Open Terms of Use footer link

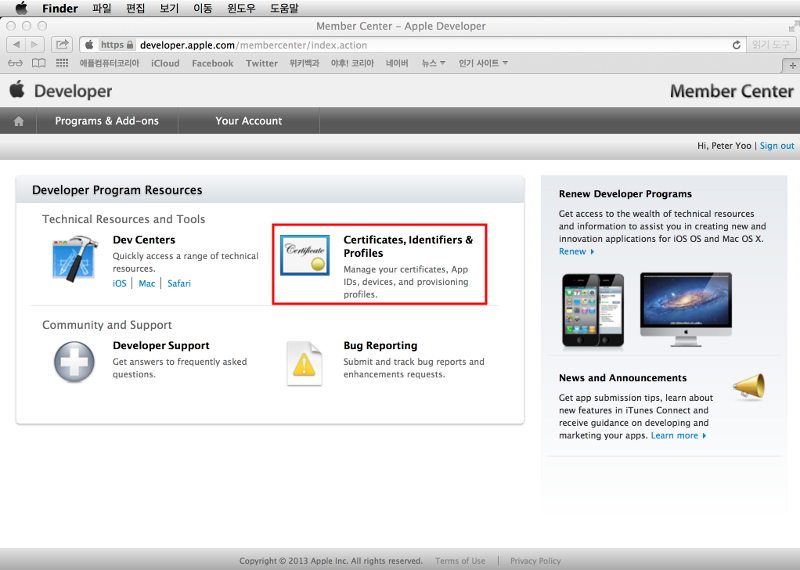point(460,561)
